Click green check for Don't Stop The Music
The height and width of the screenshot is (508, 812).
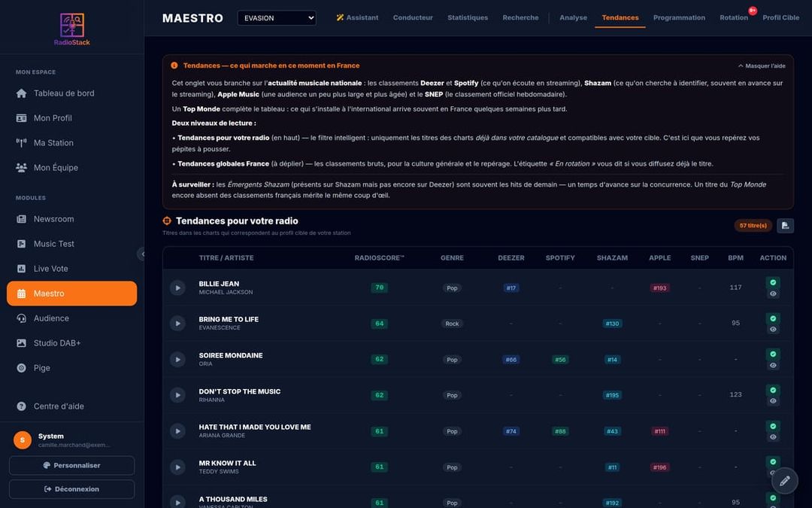[x=773, y=390]
